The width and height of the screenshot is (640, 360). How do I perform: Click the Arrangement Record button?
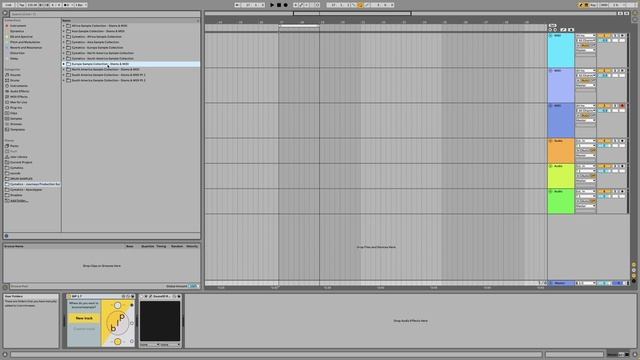point(285,5)
